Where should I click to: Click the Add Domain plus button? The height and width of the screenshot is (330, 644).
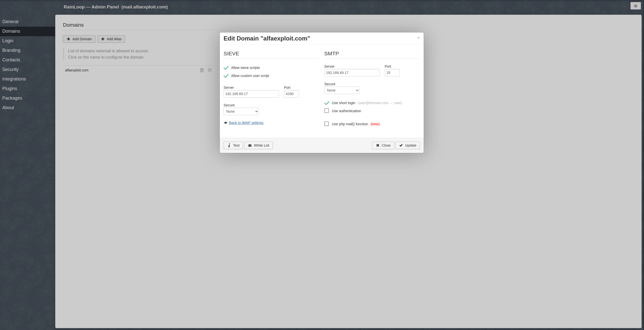(x=79, y=39)
